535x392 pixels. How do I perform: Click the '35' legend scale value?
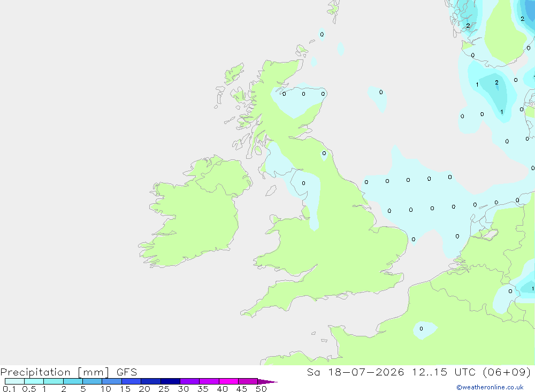point(203,389)
